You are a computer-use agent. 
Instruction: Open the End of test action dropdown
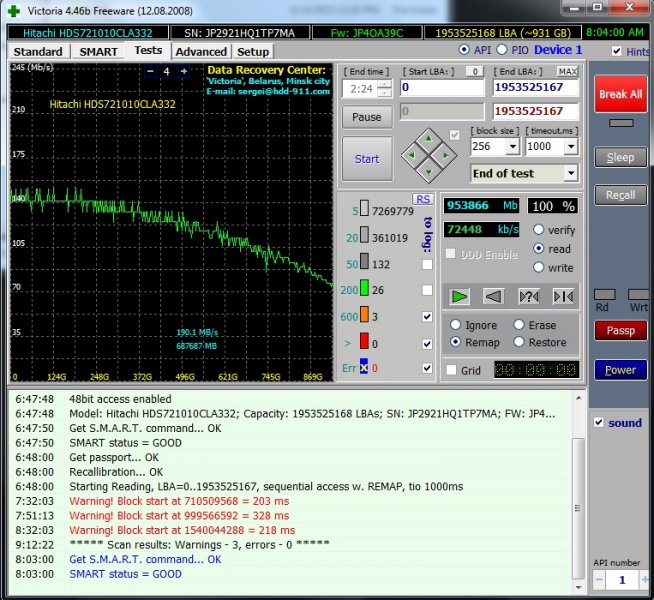pyautogui.click(x=570, y=173)
